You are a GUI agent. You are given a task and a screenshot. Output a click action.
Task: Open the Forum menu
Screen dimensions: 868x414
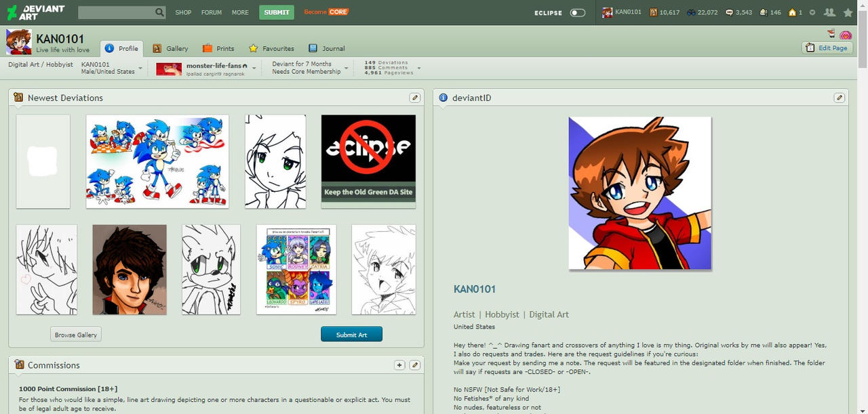(x=212, y=12)
